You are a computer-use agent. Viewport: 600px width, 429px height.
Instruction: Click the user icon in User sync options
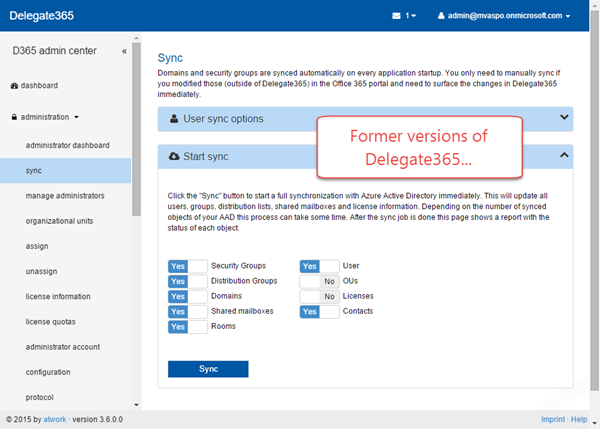[174, 118]
